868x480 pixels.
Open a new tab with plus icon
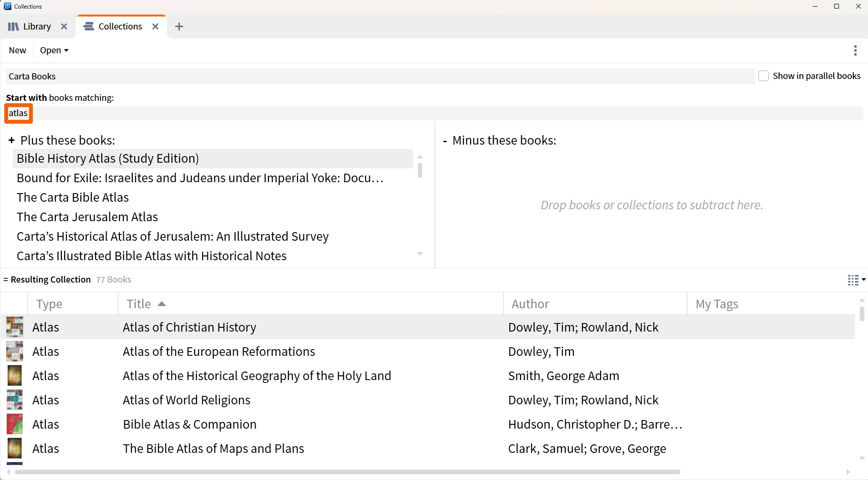click(179, 27)
